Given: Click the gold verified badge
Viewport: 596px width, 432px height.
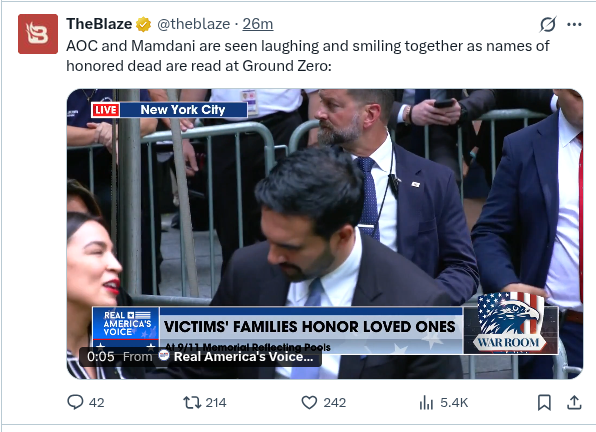Looking at the screenshot, I should [144, 24].
